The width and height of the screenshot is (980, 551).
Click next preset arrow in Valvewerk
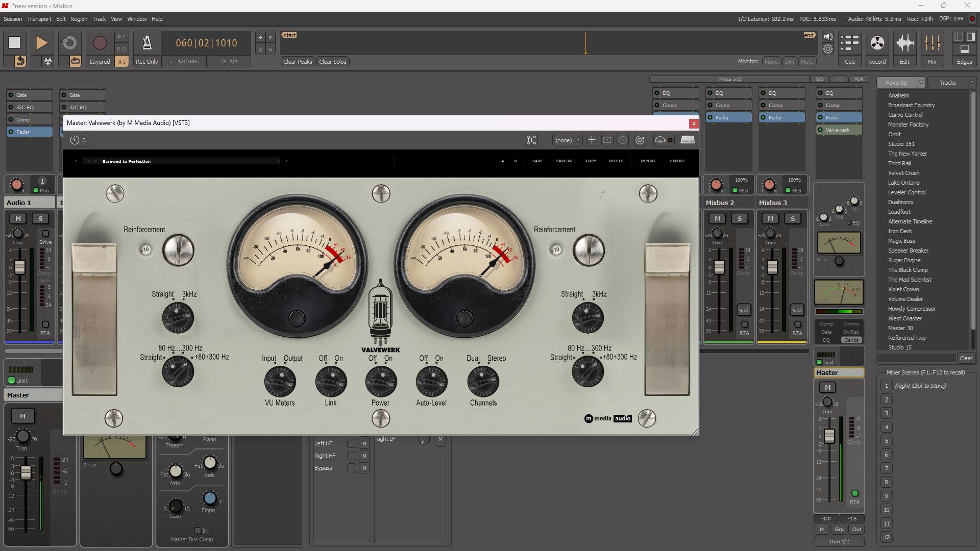286,161
